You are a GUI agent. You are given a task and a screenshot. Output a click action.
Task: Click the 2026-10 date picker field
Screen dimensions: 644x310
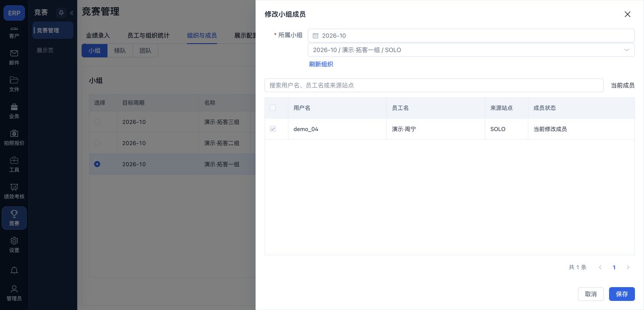click(471, 36)
